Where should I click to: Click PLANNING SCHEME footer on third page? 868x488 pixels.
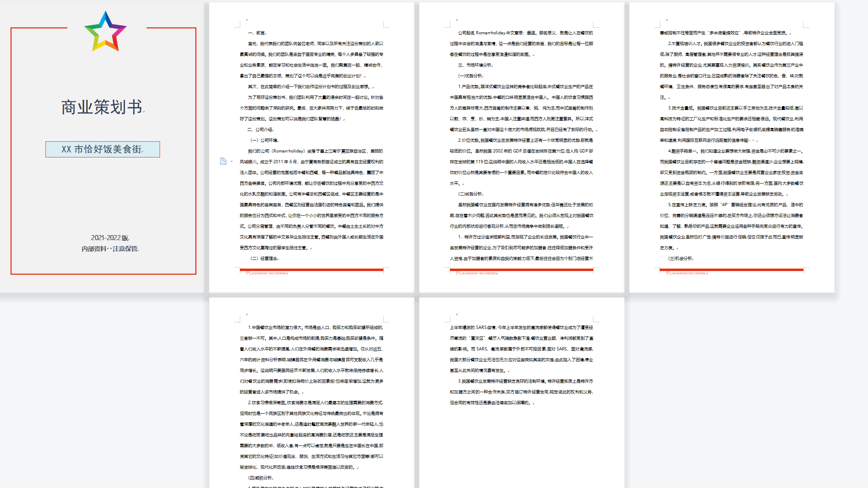click(476, 273)
